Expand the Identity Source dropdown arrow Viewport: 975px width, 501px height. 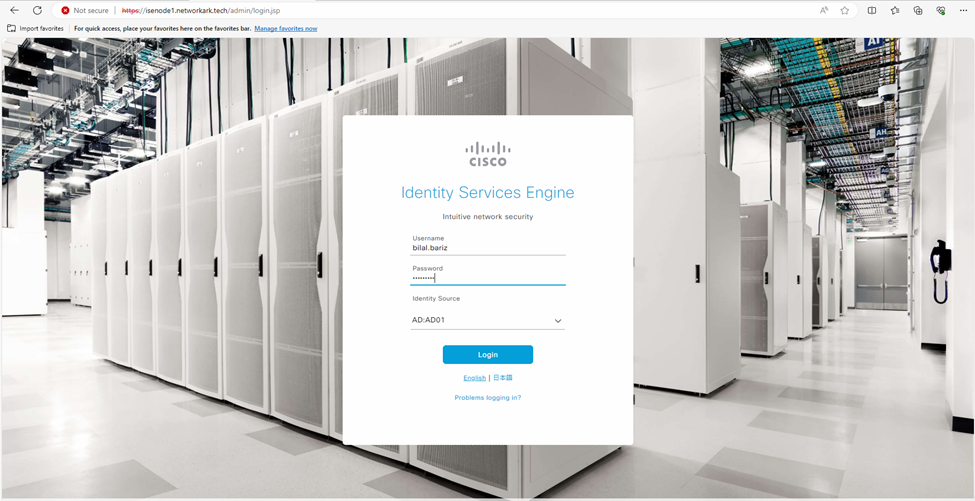[x=558, y=321]
